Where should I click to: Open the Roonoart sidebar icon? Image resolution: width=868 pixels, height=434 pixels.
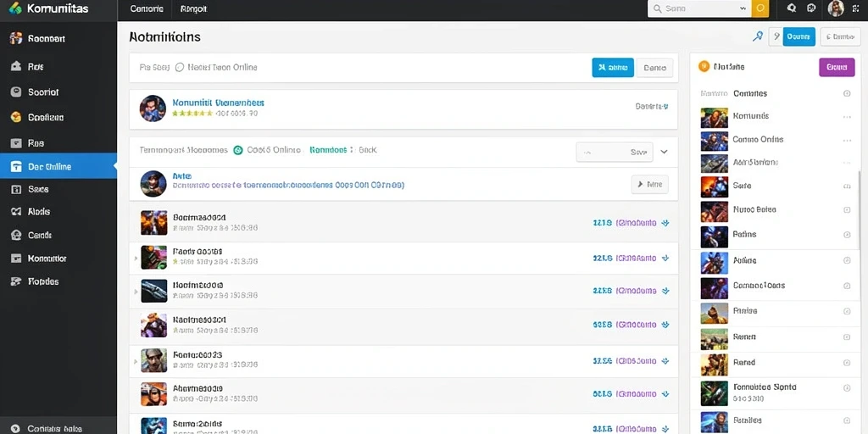tap(16, 38)
